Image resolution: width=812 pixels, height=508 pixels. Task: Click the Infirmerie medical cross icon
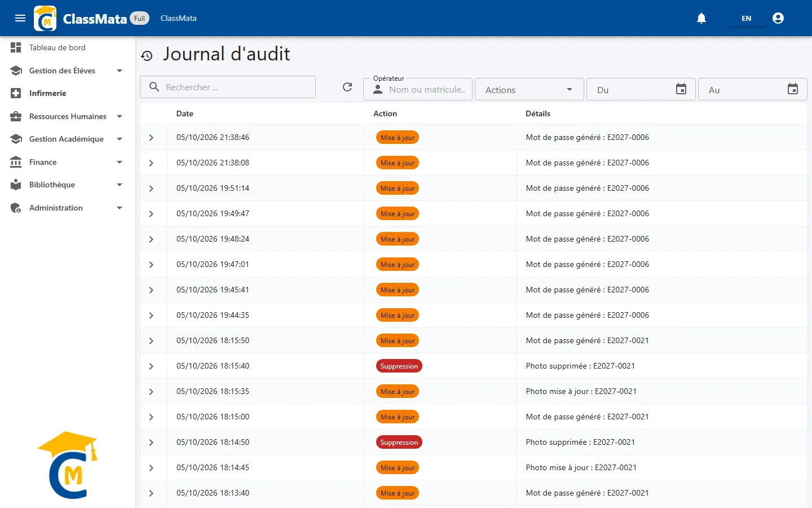click(16, 93)
